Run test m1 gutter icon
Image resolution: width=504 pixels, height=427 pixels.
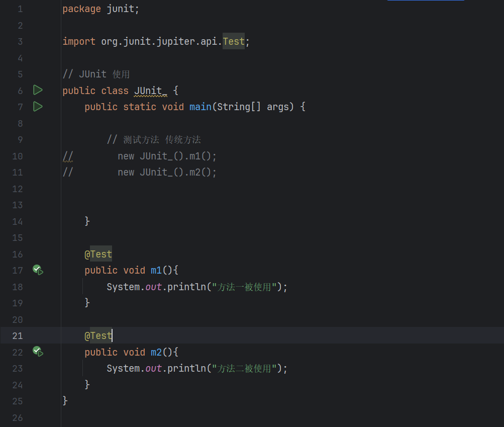tap(38, 270)
